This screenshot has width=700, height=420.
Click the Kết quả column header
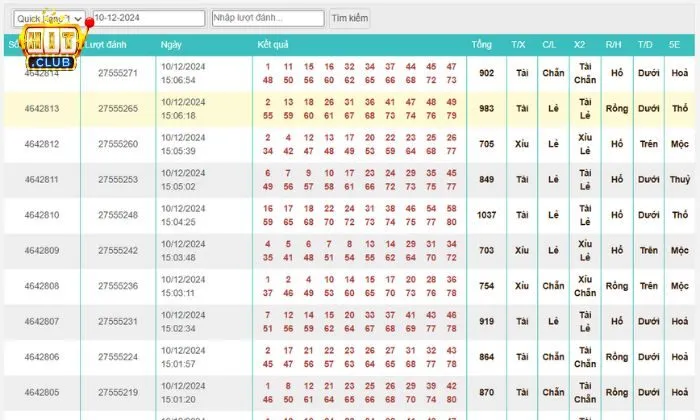[273, 45]
